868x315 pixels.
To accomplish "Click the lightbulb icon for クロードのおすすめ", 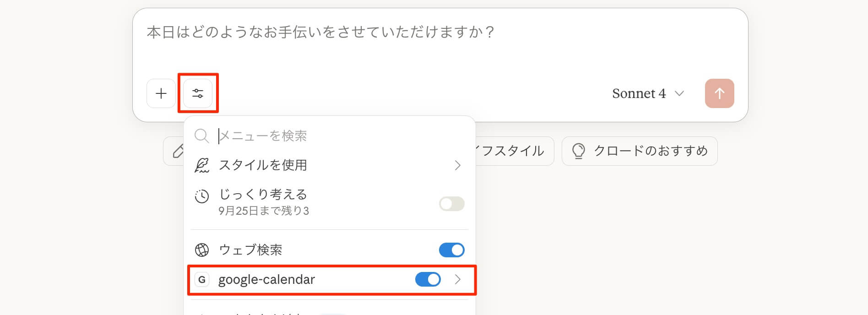I will 579,151.
